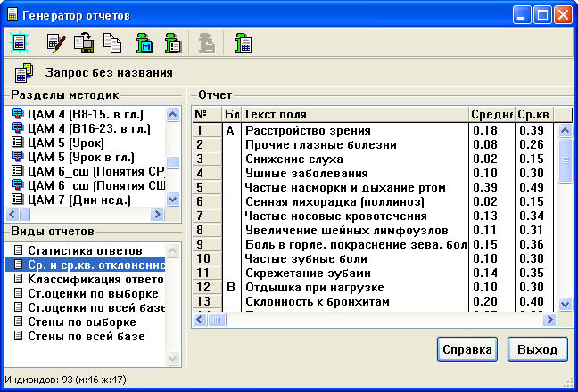The width and height of the screenshot is (578, 392).
Task: Click the save to floppy toolbar icon
Action: (x=84, y=43)
